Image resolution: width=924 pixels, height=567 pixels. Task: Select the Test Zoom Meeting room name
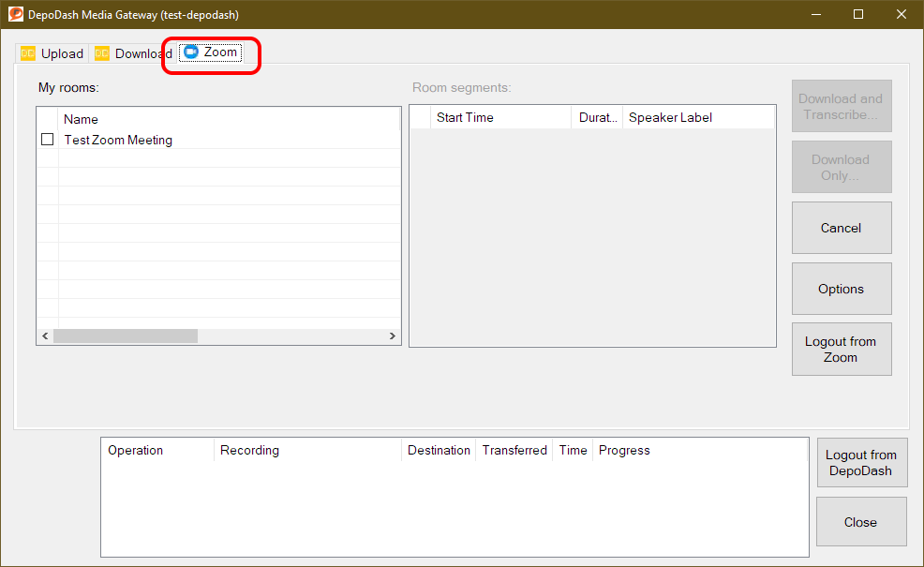118,140
